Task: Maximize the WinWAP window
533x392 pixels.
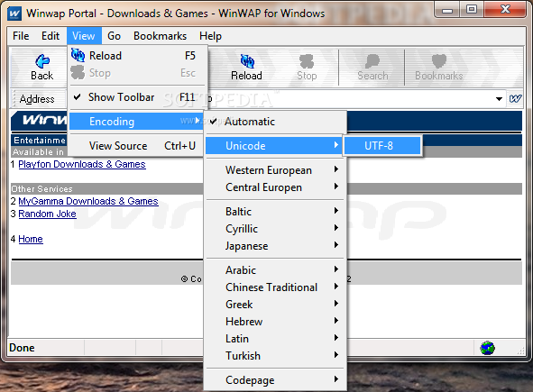Action: point(472,10)
